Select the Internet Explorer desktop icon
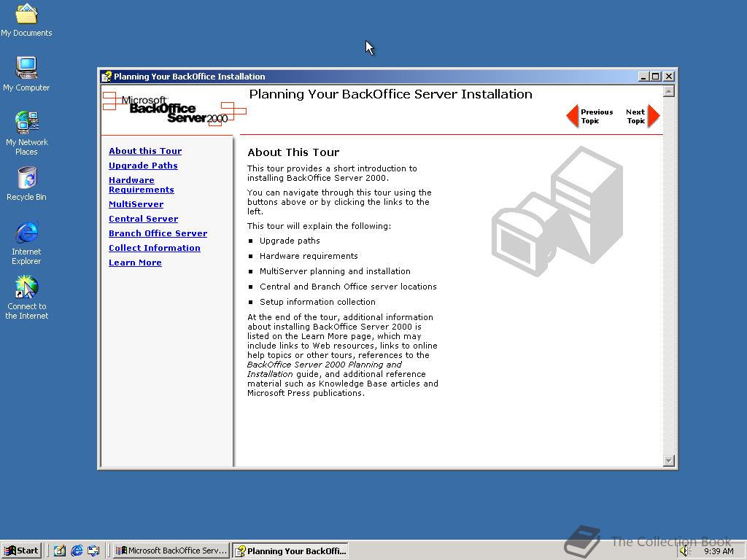Viewport: 747px width, 560px height. pos(26,243)
